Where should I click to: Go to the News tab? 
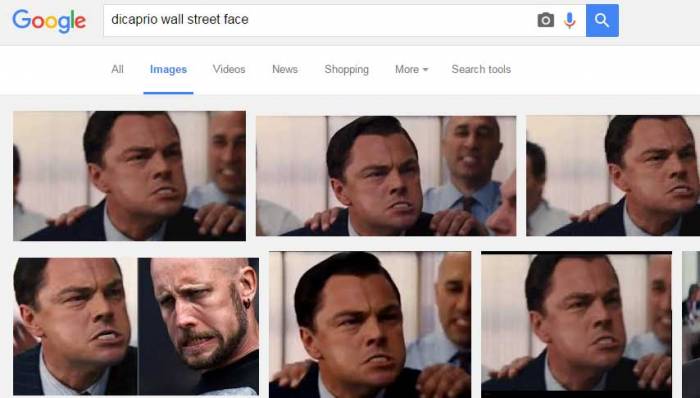pos(285,69)
